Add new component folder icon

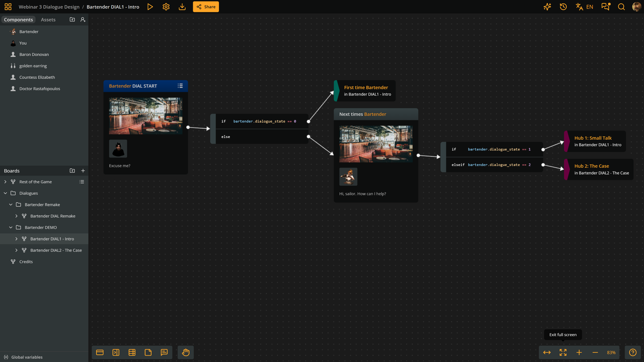click(x=72, y=20)
